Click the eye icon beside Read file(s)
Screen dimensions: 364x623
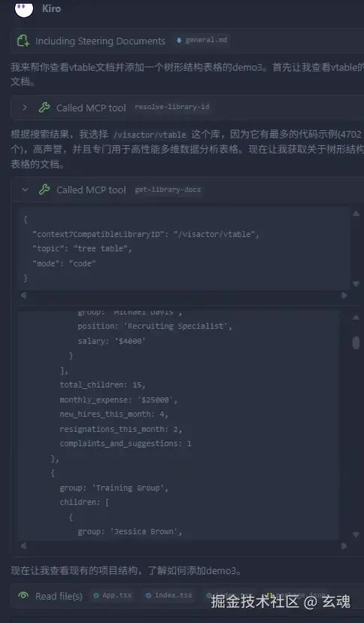(x=23, y=595)
